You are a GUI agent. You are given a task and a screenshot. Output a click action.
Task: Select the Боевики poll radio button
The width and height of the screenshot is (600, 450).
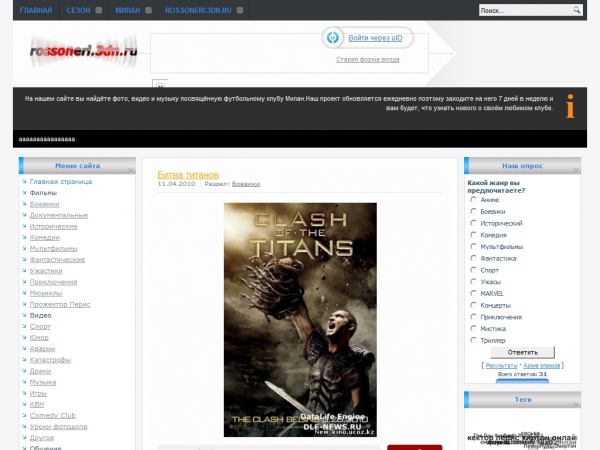(x=473, y=211)
